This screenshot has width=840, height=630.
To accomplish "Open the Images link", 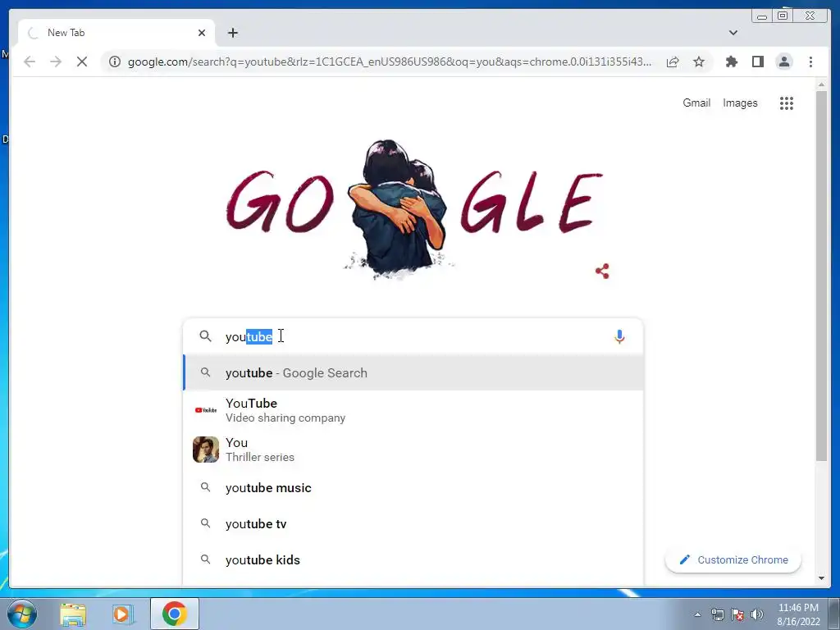I will [740, 103].
